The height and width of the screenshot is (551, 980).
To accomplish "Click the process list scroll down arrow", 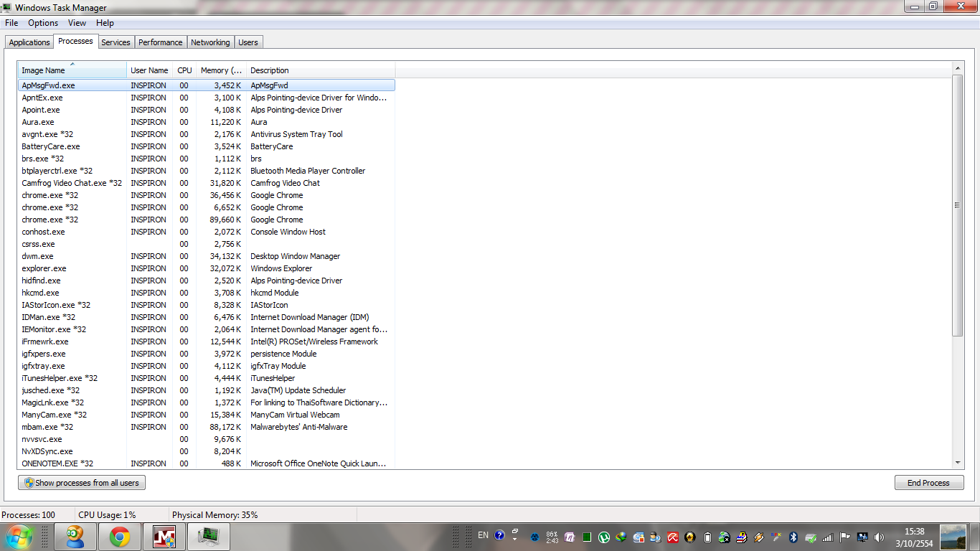I will (958, 463).
